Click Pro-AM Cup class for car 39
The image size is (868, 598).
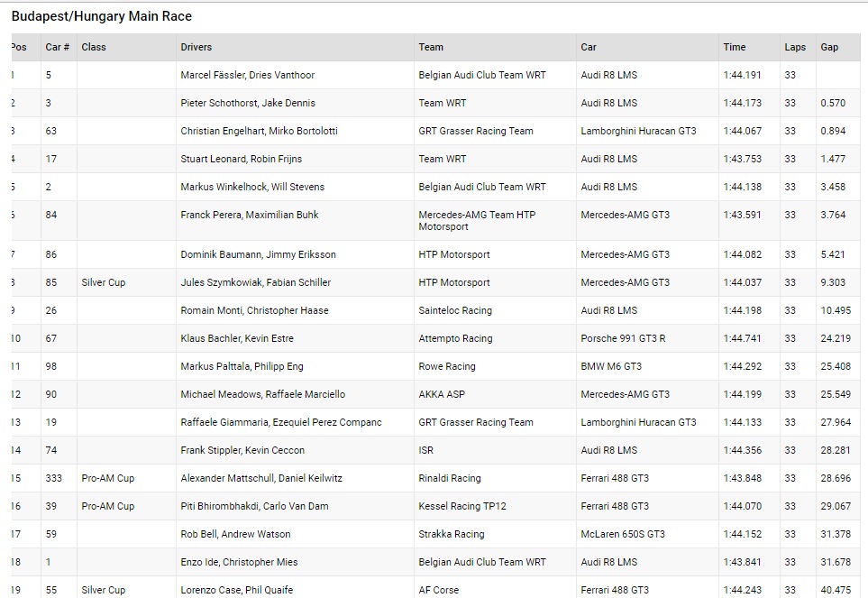point(108,506)
